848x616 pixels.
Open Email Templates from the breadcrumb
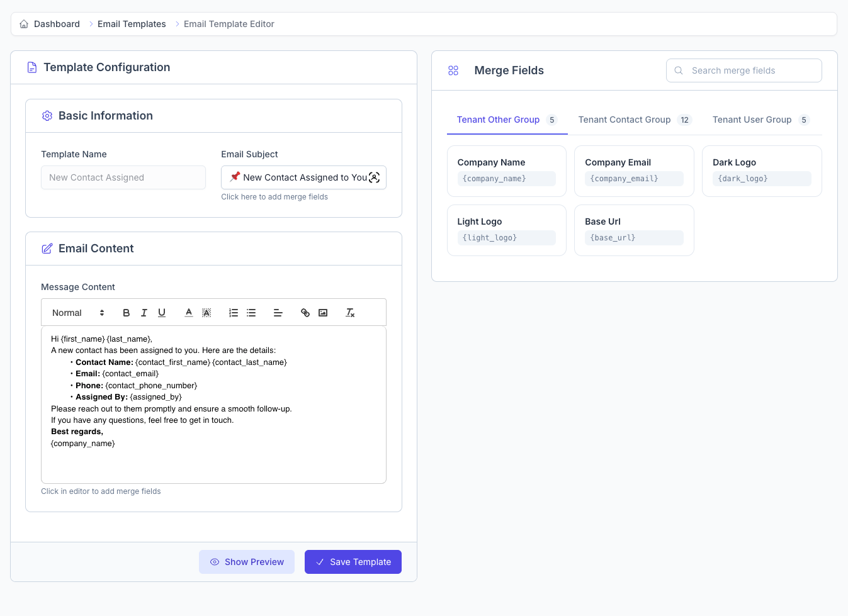click(132, 23)
